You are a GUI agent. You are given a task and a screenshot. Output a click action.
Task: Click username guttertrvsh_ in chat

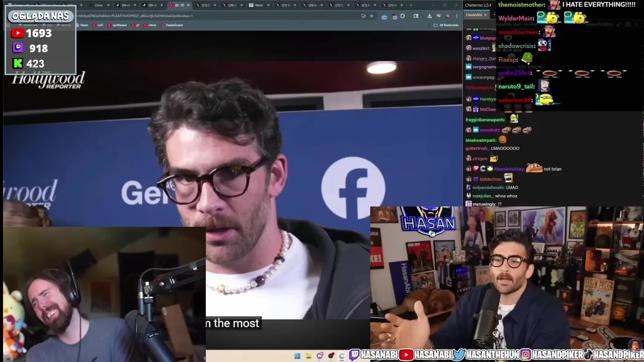pyautogui.click(x=476, y=148)
